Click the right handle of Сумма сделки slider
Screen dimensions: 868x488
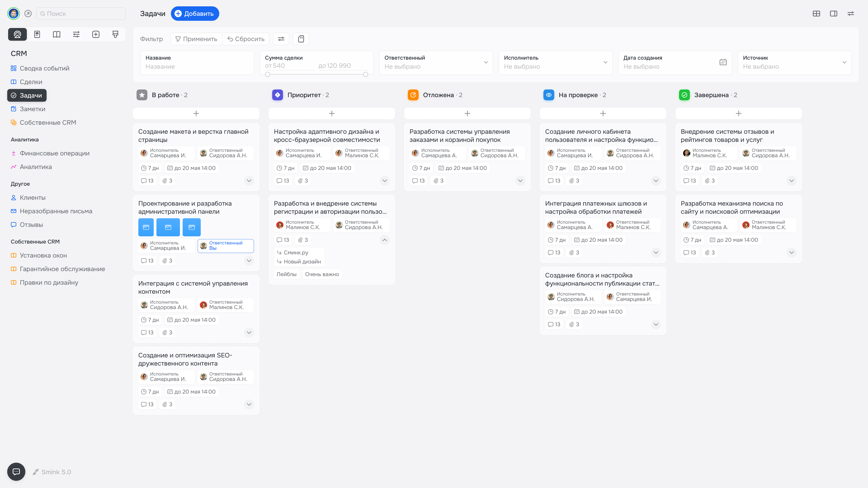(x=366, y=74)
